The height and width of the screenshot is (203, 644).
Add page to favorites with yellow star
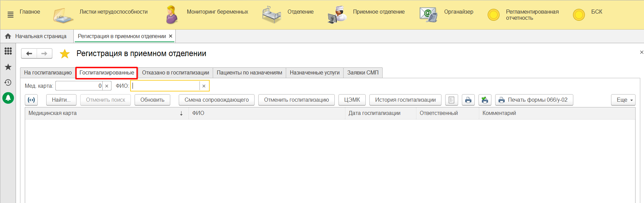[x=65, y=54]
